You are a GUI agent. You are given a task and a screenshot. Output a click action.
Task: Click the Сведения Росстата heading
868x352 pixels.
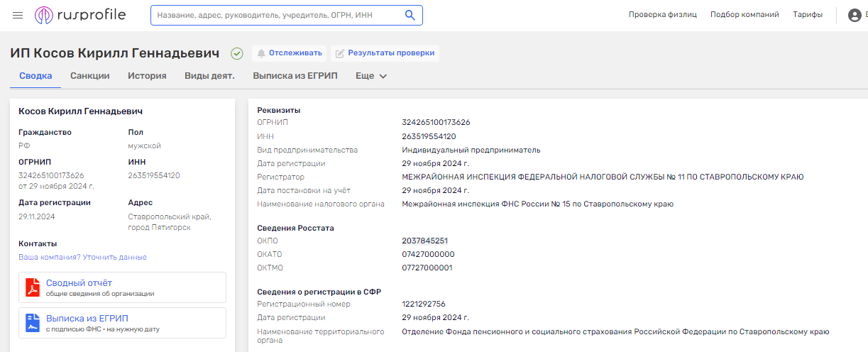tap(295, 228)
